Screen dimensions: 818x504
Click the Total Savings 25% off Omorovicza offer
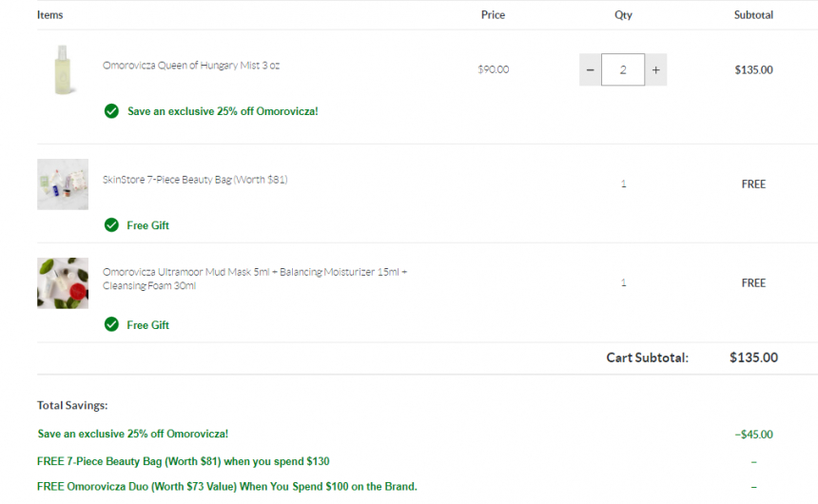[x=132, y=434]
